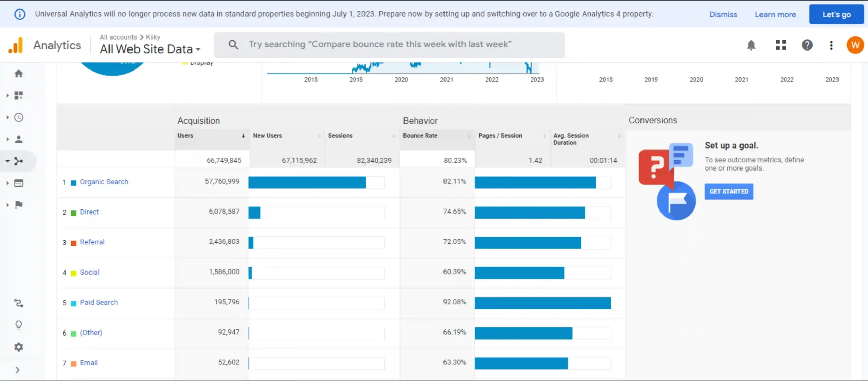Open Attribution icon in sidebar
This screenshot has height=381, width=868.
[x=19, y=303]
